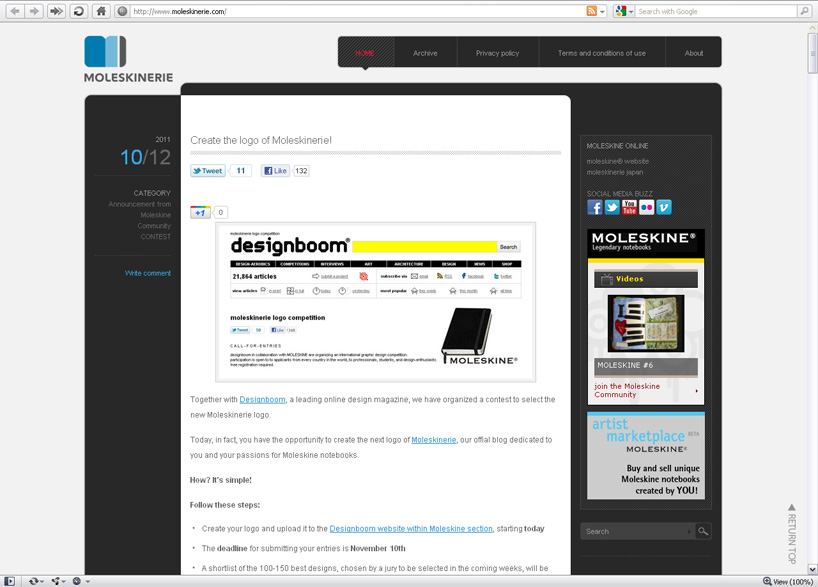Select the Privacy policy menu item

(x=497, y=53)
